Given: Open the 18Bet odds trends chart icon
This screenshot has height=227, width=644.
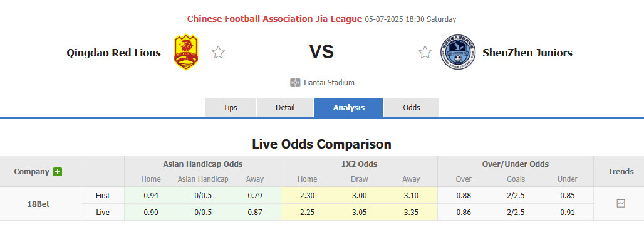Looking at the screenshot, I should 621,204.
